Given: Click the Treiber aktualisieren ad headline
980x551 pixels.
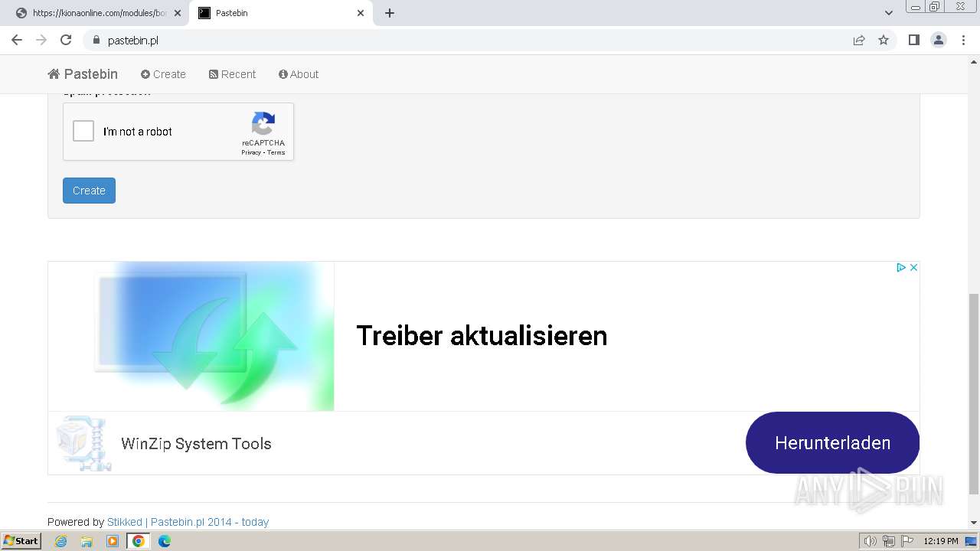Looking at the screenshot, I should pyautogui.click(x=482, y=336).
